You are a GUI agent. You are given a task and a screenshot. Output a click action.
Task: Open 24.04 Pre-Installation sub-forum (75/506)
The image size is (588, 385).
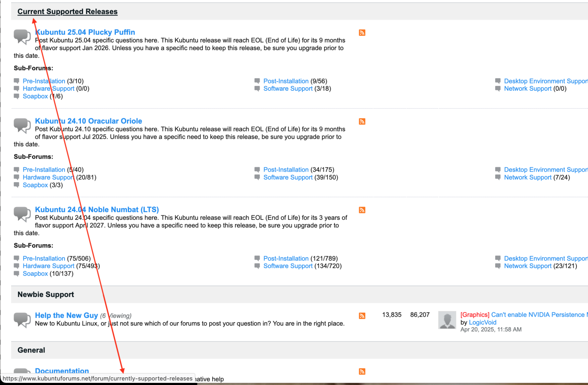click(x=44, y=258)
